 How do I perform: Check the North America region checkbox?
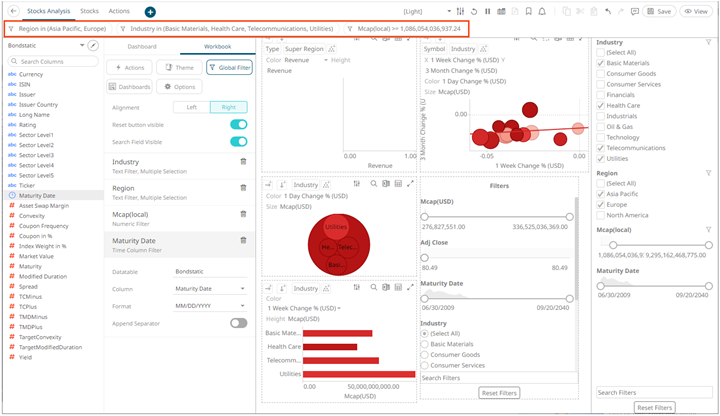(x=601, y=215)
